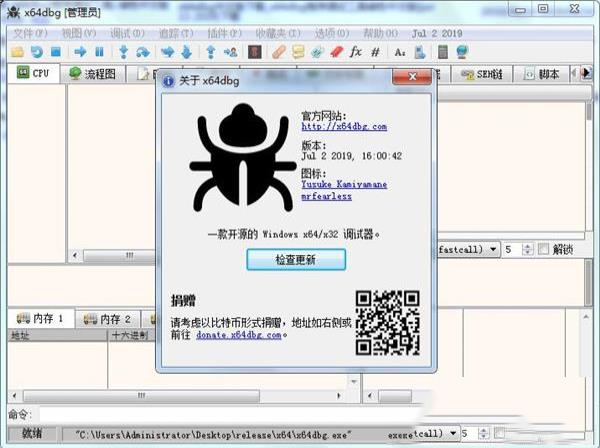Click the 就绪 ready status label

click(32, 433)
